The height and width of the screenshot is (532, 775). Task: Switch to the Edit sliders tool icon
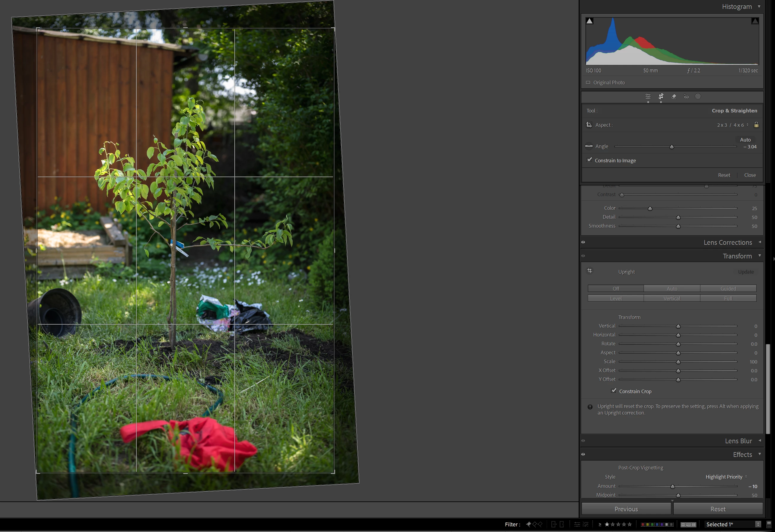click(648, 96)
